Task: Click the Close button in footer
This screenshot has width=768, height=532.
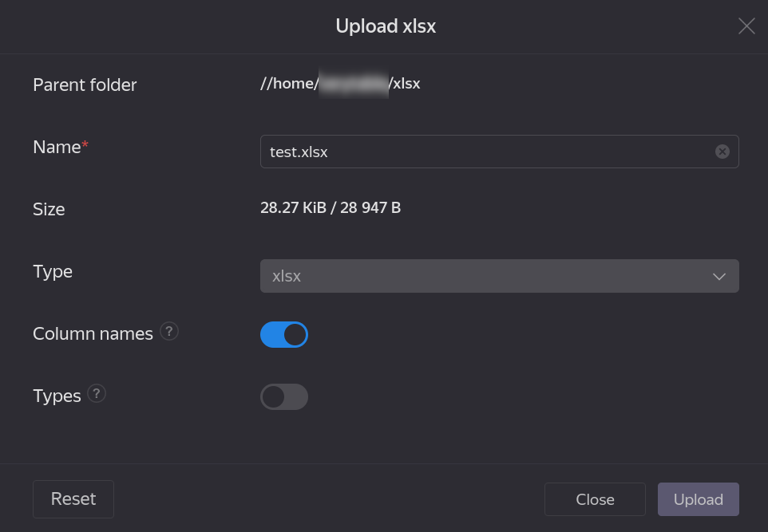Action: coord(595,499)
